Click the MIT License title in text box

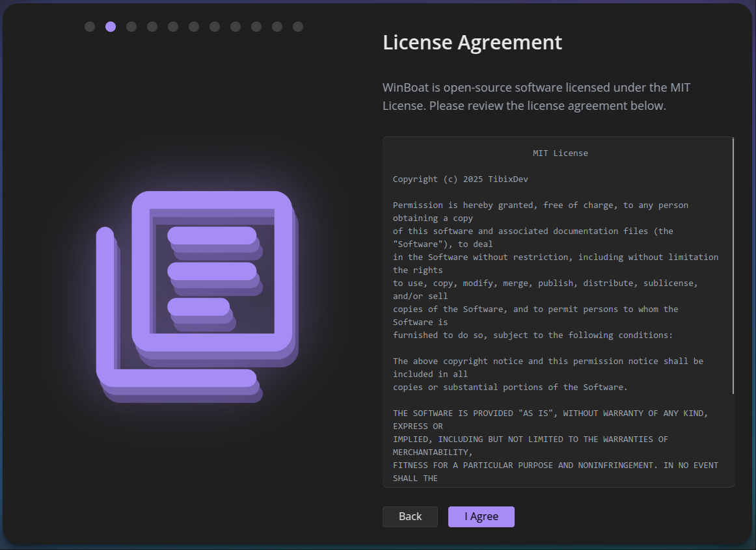point(560,153)
